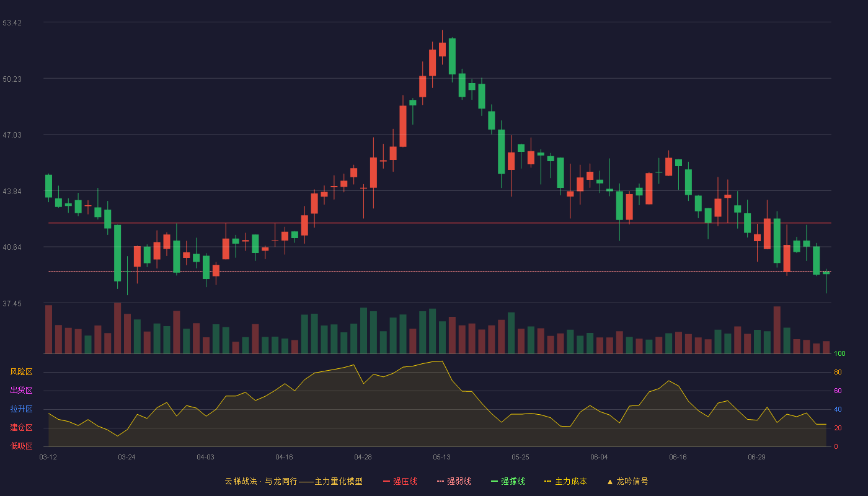Click the 05-25 date label
Viewport: 868px width, 496px height.
coord(520,457)
